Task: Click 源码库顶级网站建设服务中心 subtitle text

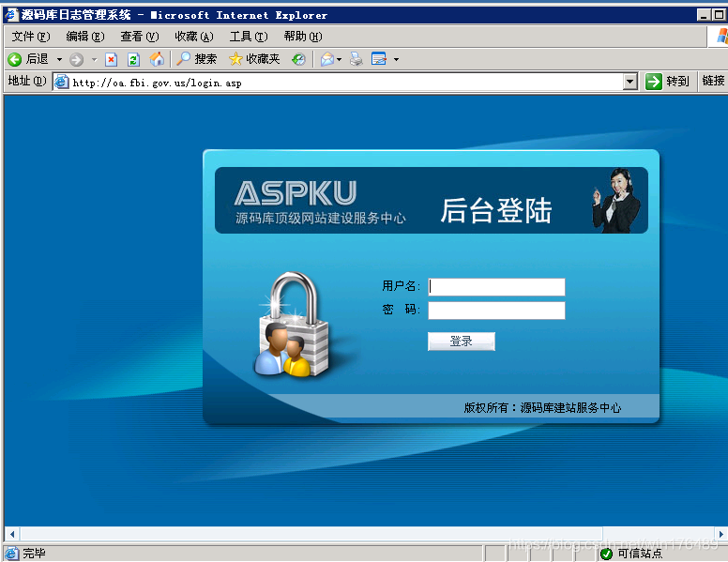Action: coord(320,219)
